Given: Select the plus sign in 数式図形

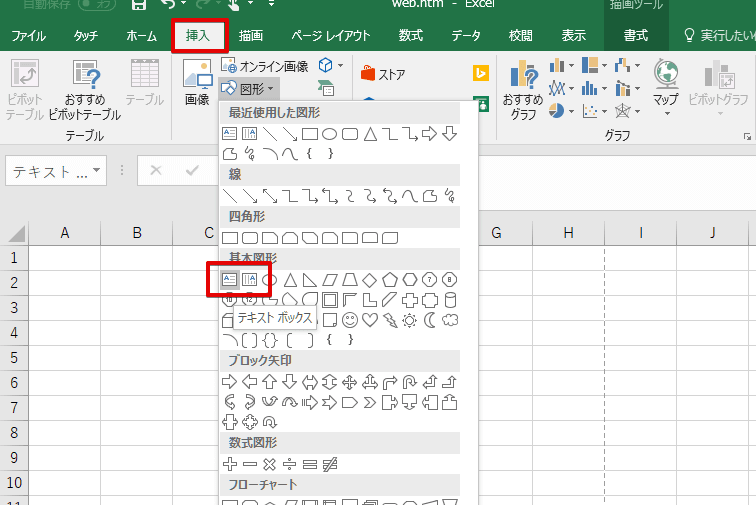Looking at the screenshot, I should [x=230, y=464].
